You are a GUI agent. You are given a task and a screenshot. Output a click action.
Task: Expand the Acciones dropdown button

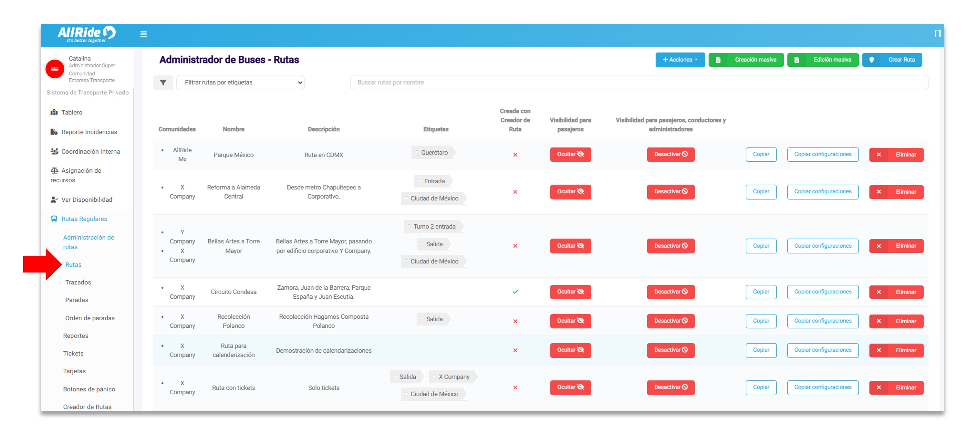pos(679,60)
